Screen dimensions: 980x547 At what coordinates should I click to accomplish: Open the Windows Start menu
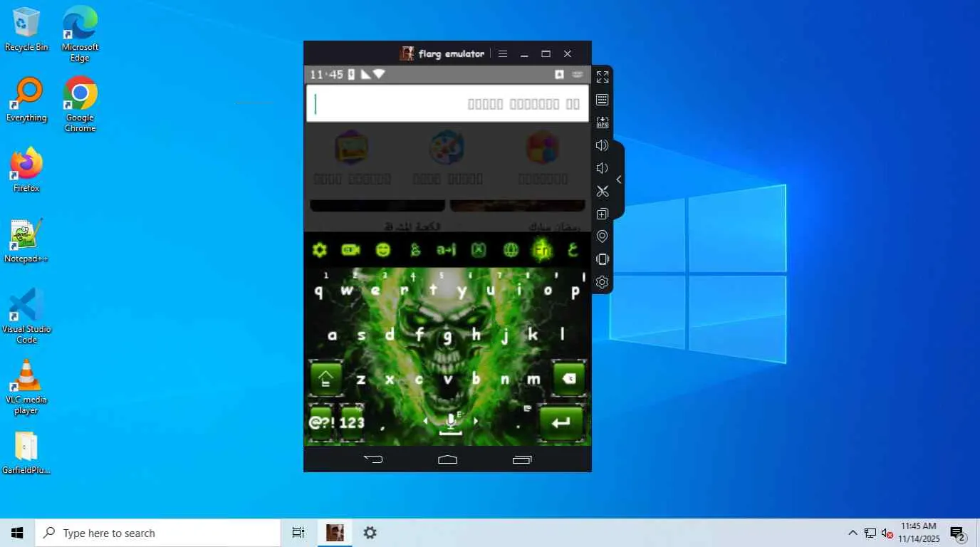[17, 533]
